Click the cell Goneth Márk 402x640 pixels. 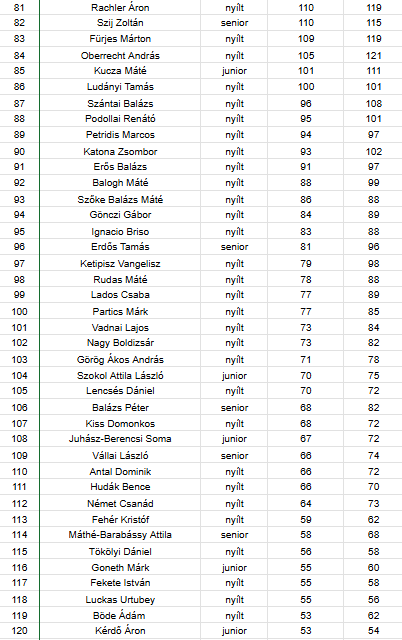[x=120, y=568]
